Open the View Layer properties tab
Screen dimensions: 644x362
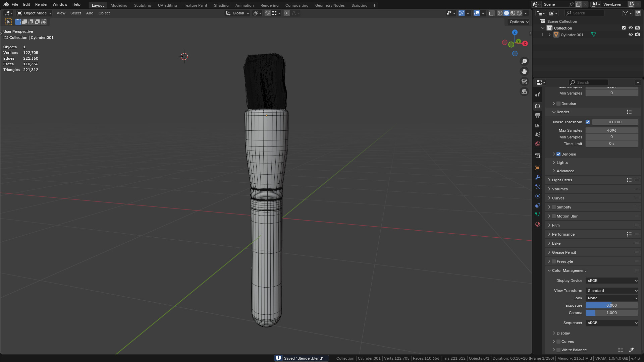click(x=538, y=125)
